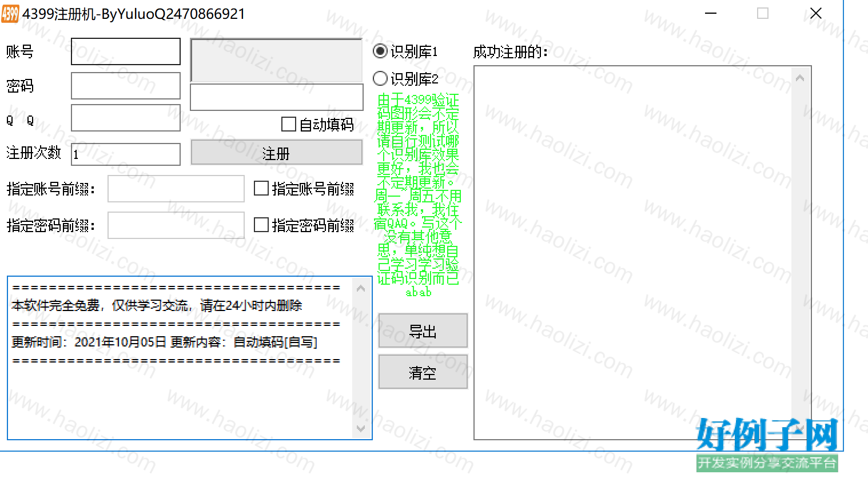Click the 指定密码前缀 text field
Image resolution: width=868 pixels, height=478 pixels.
[x=176, y=225]
